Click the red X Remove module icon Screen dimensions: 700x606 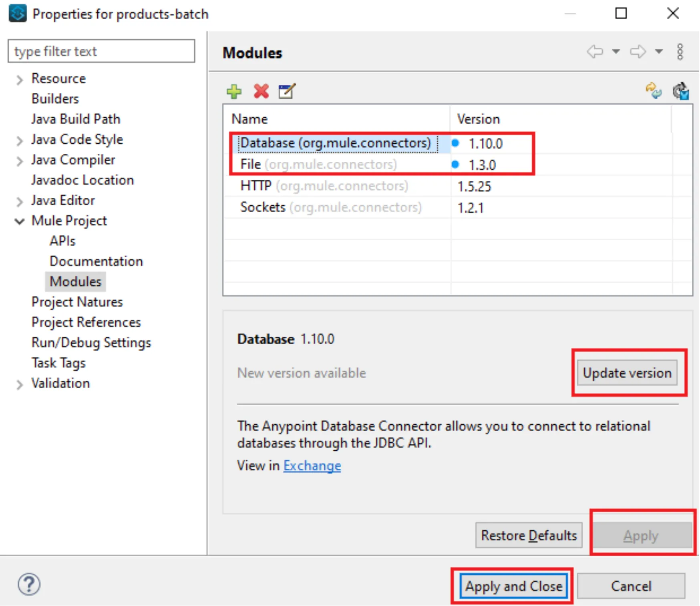(x=261, y=91)
